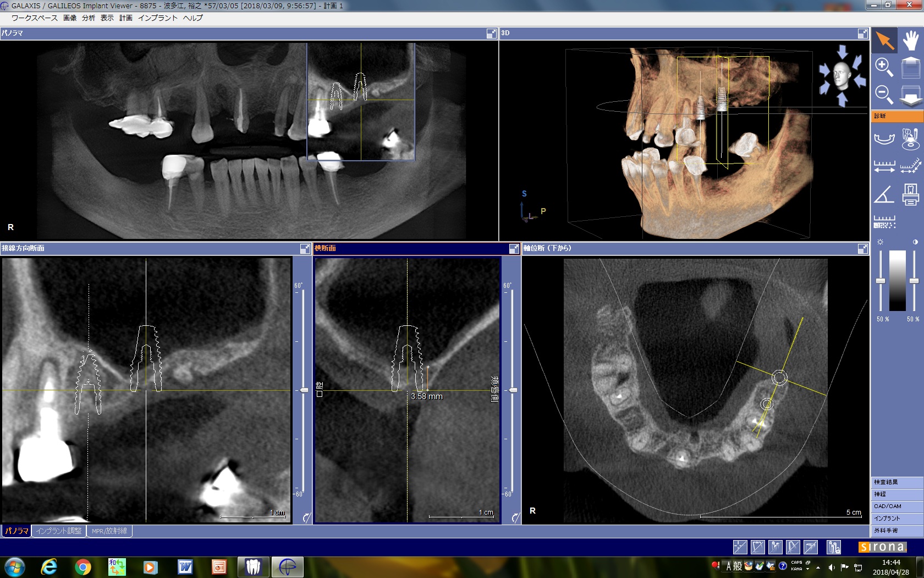Click the implant lock icon in bottom toolbar
Viewport: 924px width, 578px height.
(x=834, y=547)
